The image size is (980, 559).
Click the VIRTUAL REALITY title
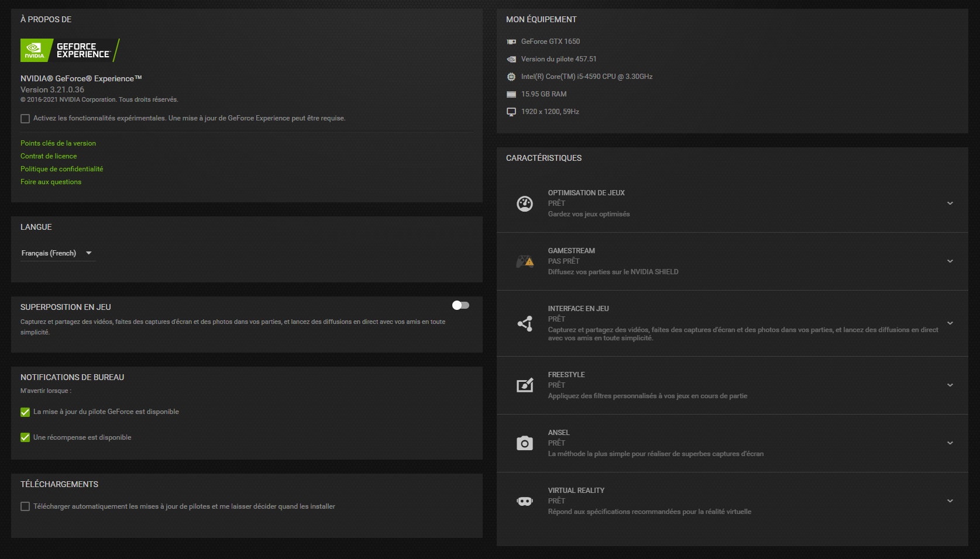[x=576, y=491]
